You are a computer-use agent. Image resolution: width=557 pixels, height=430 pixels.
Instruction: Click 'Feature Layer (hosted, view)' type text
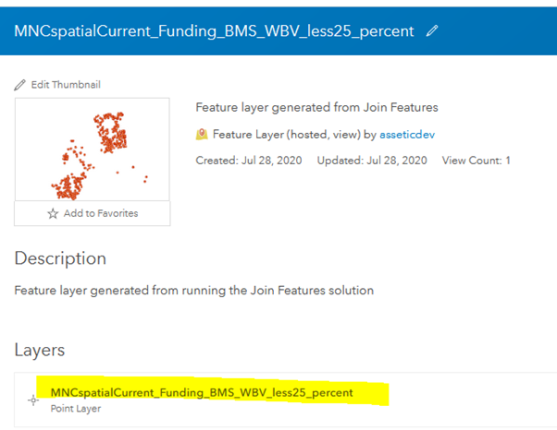click(x=287, y=135)
